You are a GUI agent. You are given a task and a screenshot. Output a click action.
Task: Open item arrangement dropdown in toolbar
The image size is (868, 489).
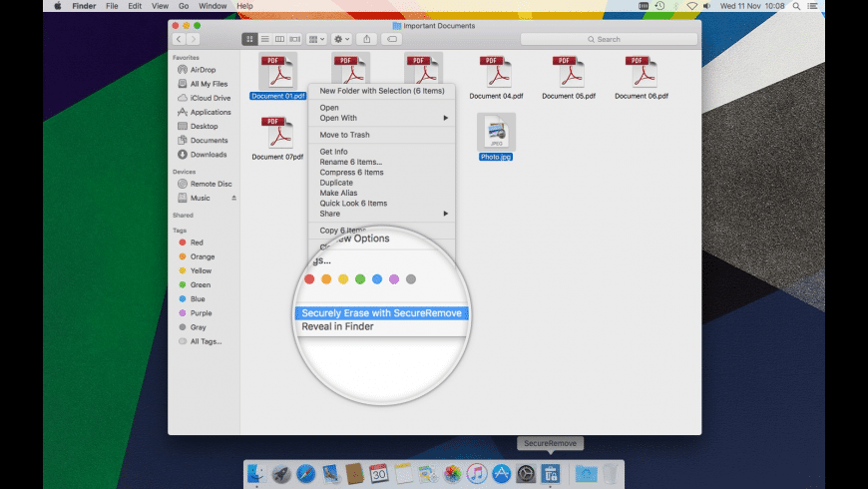pos(316,39)
